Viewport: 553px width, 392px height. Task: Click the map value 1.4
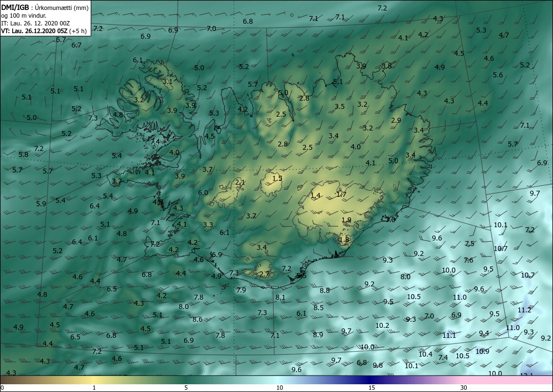[315, 196]
